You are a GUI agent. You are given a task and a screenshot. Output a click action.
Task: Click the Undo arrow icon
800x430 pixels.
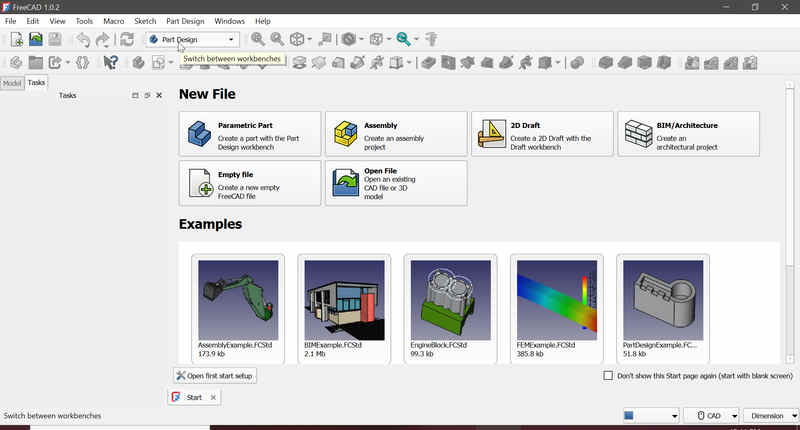tap(83, 39)
